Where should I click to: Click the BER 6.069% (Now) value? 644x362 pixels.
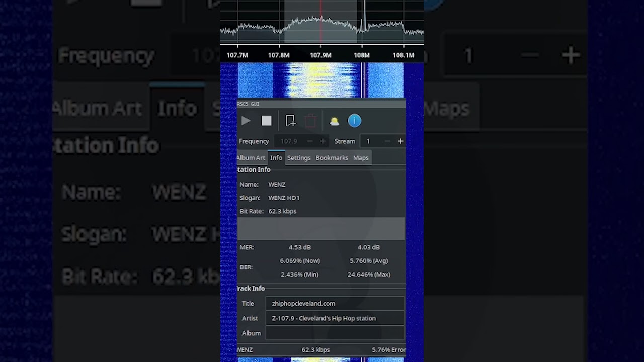coord(300,261)
